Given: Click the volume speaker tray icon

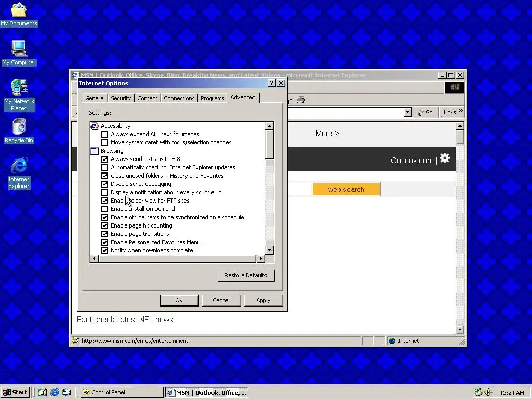Looking at the screenshot, I should tap(488, 392).
